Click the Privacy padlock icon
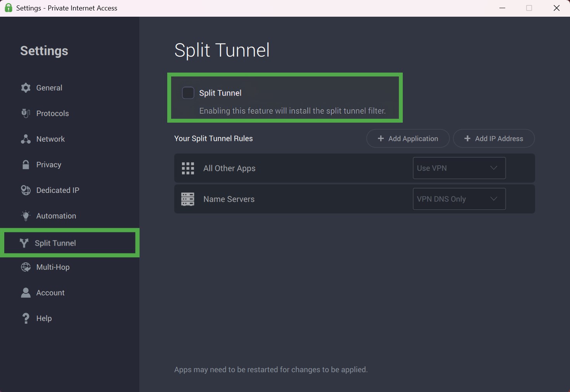 26,165
